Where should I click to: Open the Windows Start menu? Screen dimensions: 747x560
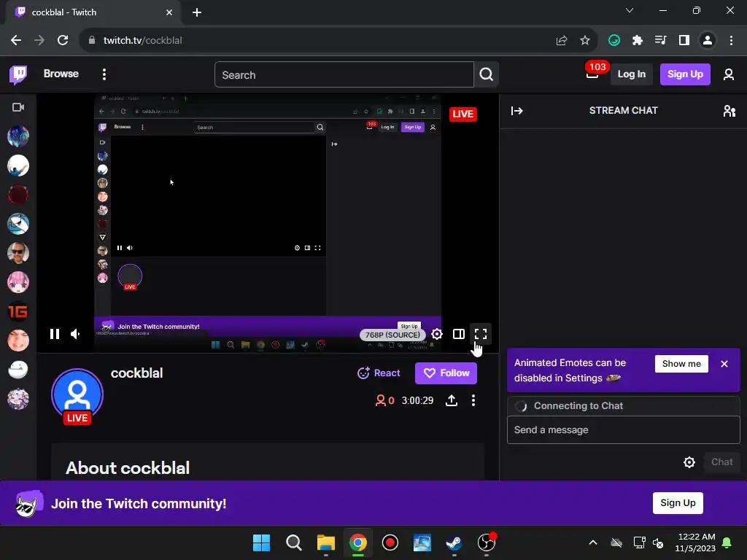click(261, 542)
